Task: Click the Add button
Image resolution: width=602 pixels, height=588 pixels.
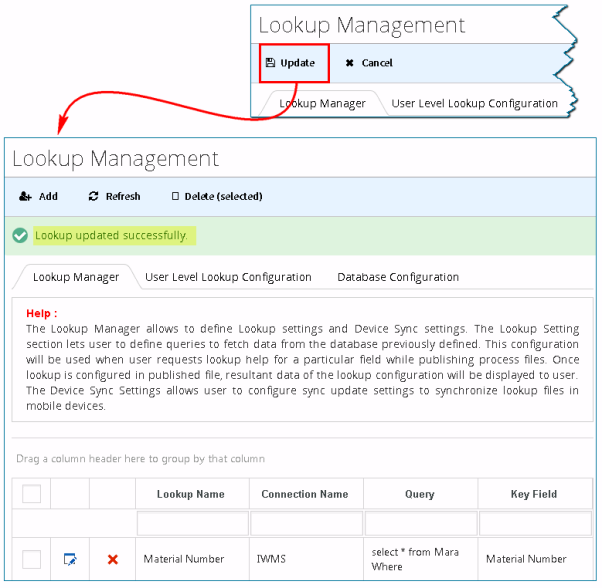Action: click(38, 196)
